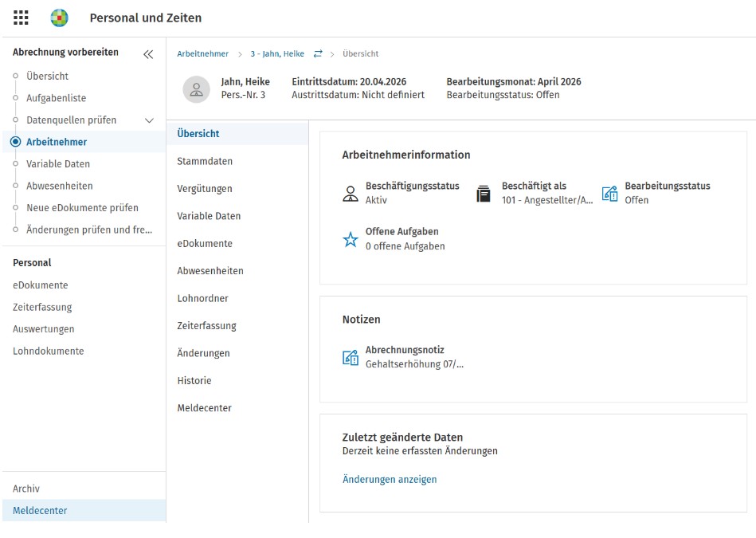Click the Bearbeitungsstatus edit icon
This screenshot has width=756, height=538.
pyautogui.click(x=610, y=194)
